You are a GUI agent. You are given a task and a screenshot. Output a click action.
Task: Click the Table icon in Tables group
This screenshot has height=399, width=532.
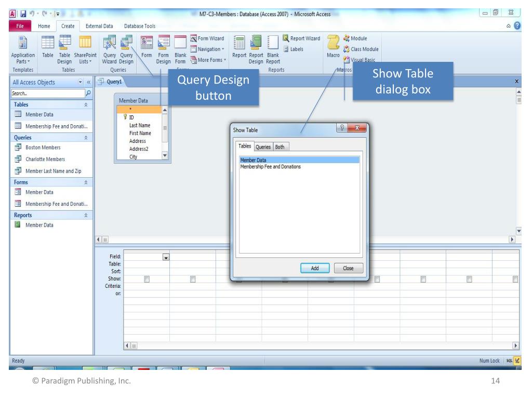pyautogui.click(x=47, y=47)
